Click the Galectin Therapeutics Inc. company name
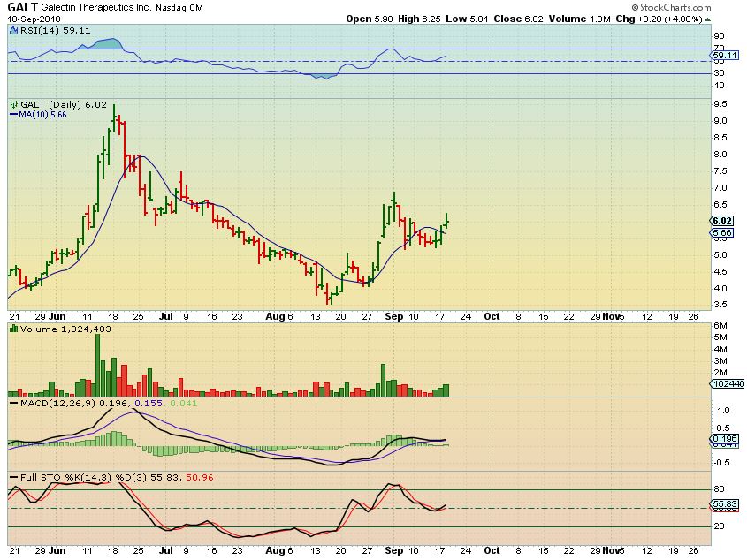The height and width of the screenshot is (560, 747). (x=96, y=8)
